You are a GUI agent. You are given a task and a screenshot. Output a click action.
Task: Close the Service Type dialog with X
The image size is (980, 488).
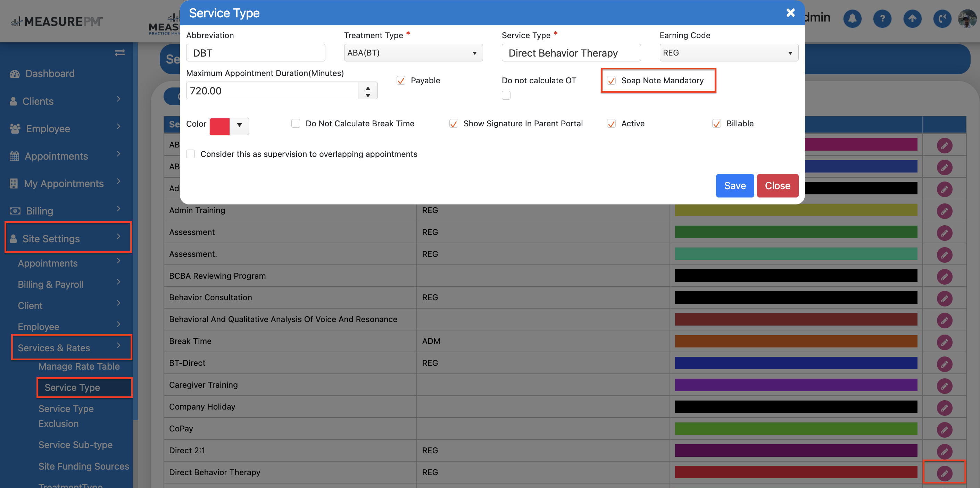(790, 13)
